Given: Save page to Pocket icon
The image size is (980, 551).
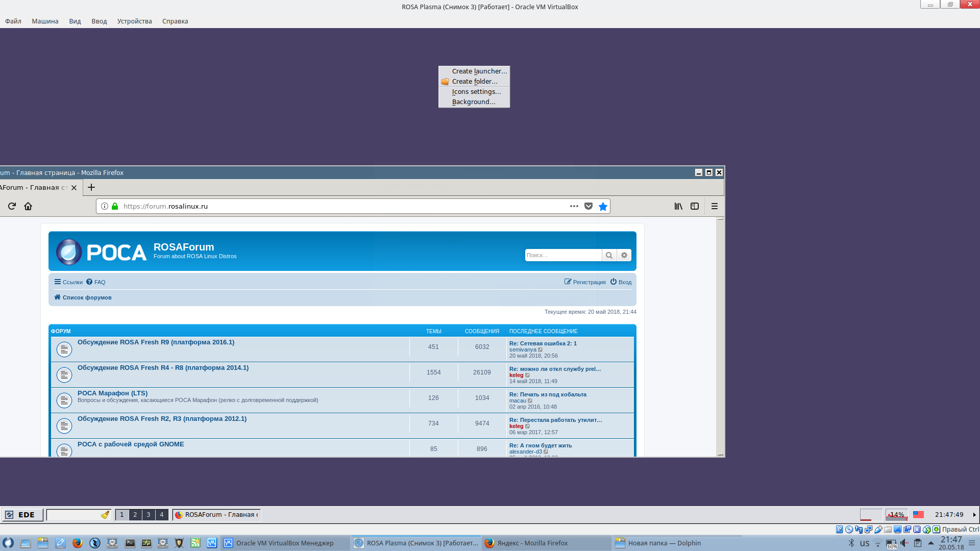Looking at the screenshot, I should (589, 206).
